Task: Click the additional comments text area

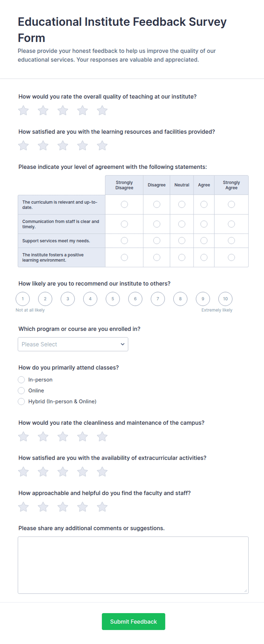Action: (133, 565)
